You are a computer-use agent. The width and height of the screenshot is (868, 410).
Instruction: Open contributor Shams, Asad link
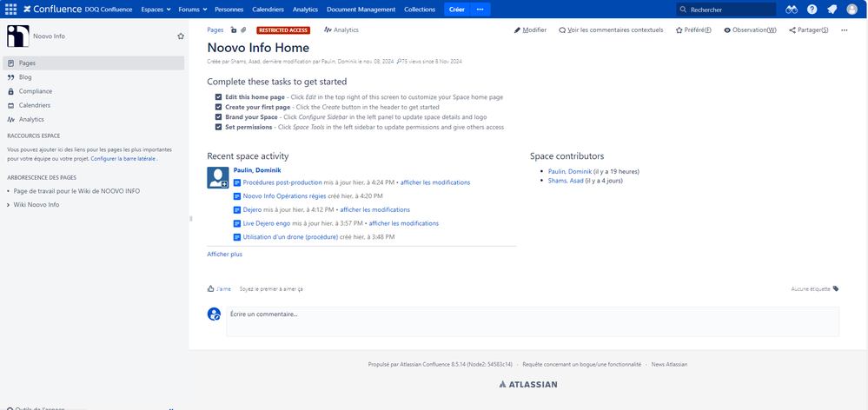tap(566, 181)
